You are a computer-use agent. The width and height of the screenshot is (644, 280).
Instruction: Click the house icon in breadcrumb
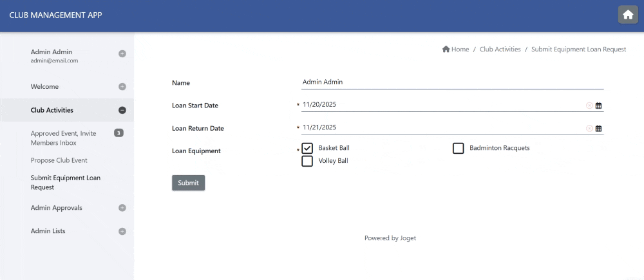pyautogui.click(x=446, y=50)
